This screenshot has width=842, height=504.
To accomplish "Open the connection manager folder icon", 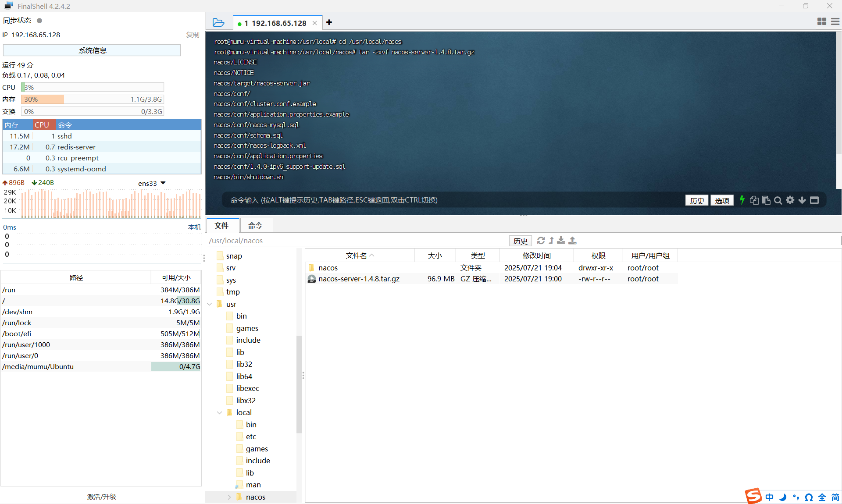I will pyautogui.click(x=218, y=22).
